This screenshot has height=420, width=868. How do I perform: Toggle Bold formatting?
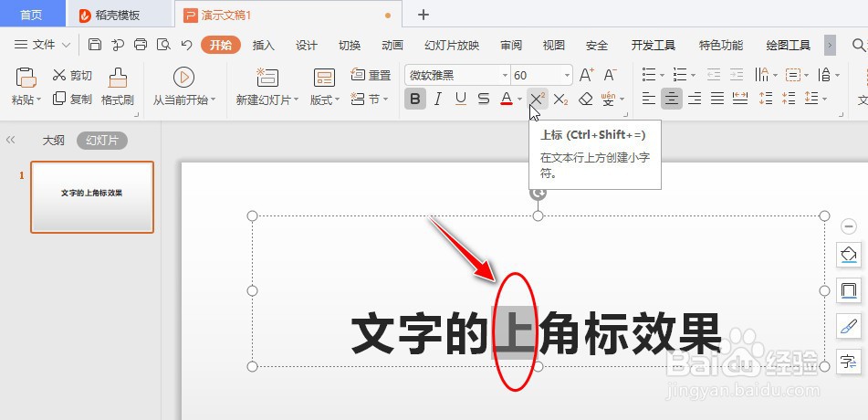pos(415,100)
